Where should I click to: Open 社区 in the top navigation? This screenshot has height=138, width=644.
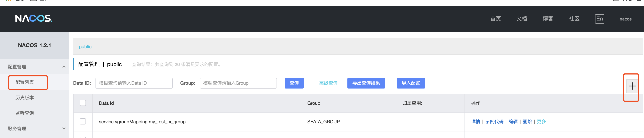click(574, 19)
